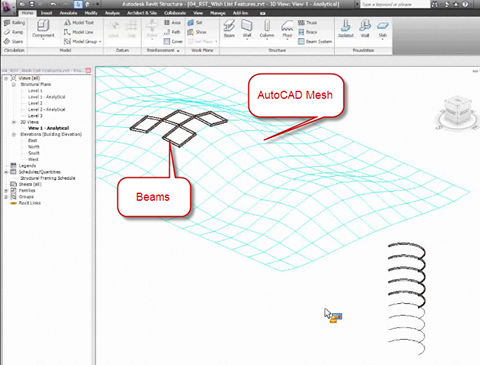This screenshot has width=480, height=365.
Task: Expand the Families node
Action: tap(6, 191)
